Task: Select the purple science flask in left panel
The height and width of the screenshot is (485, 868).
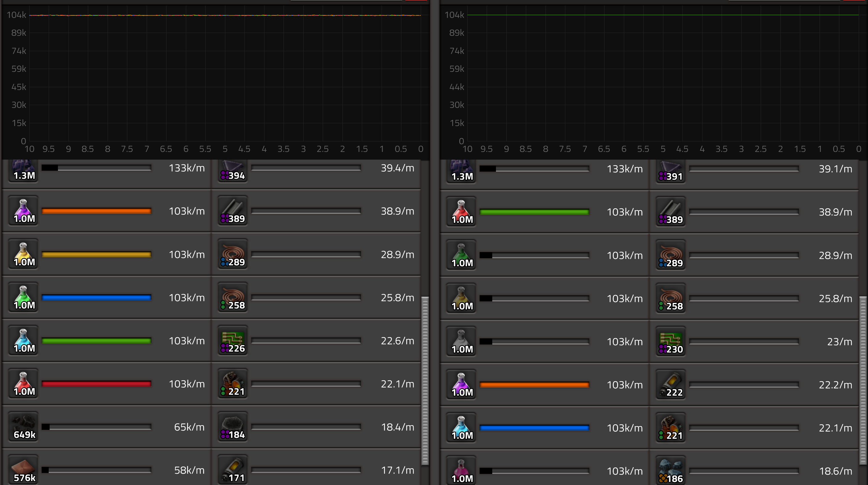Action: [x=23, y=210]
